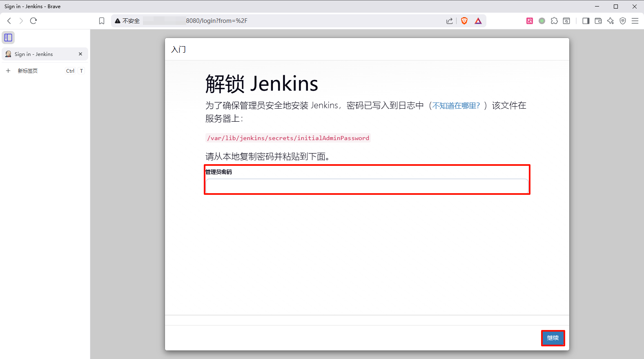Launch Leo AI sparkle icon
Image resolution: width=644 pixels, height=359 pixels.
611,21
